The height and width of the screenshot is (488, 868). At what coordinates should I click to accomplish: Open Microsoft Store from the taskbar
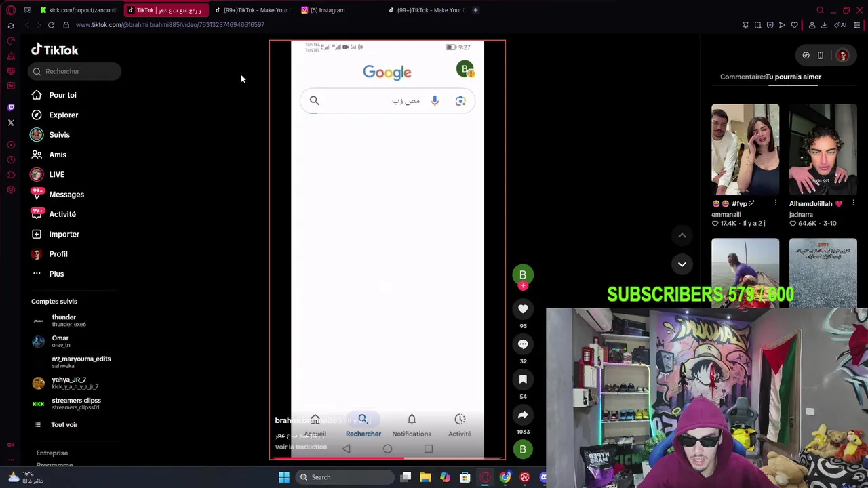pos(465,477)
